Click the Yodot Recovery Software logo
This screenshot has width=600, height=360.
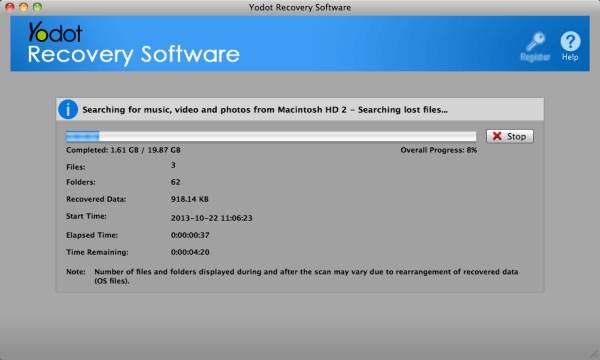point(134,43)
